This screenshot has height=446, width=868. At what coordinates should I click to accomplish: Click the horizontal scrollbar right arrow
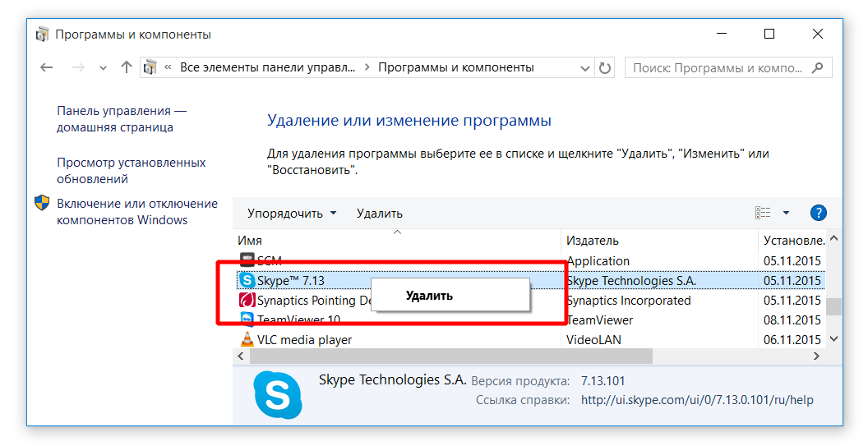click(x=816, y=356)
